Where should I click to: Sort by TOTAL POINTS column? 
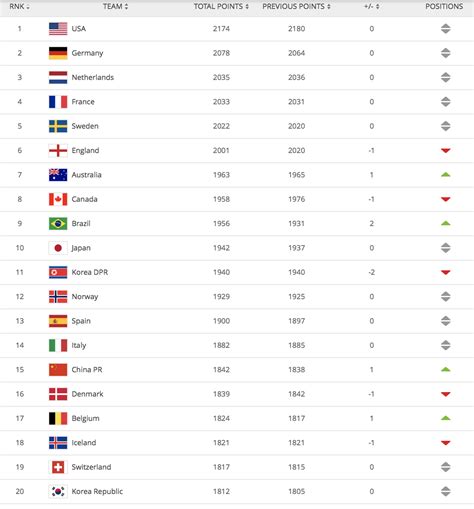tap(221, 7)
